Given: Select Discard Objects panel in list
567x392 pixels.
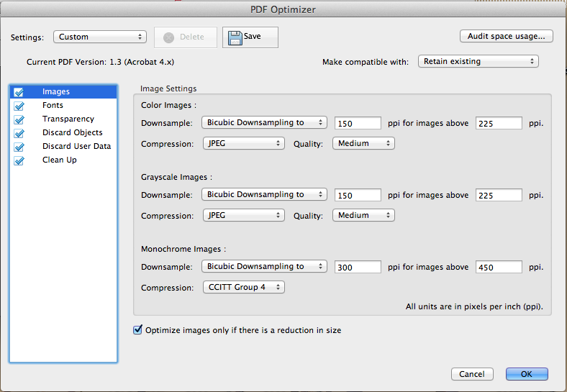Looking at the screenshot, I should click(72, 133).
